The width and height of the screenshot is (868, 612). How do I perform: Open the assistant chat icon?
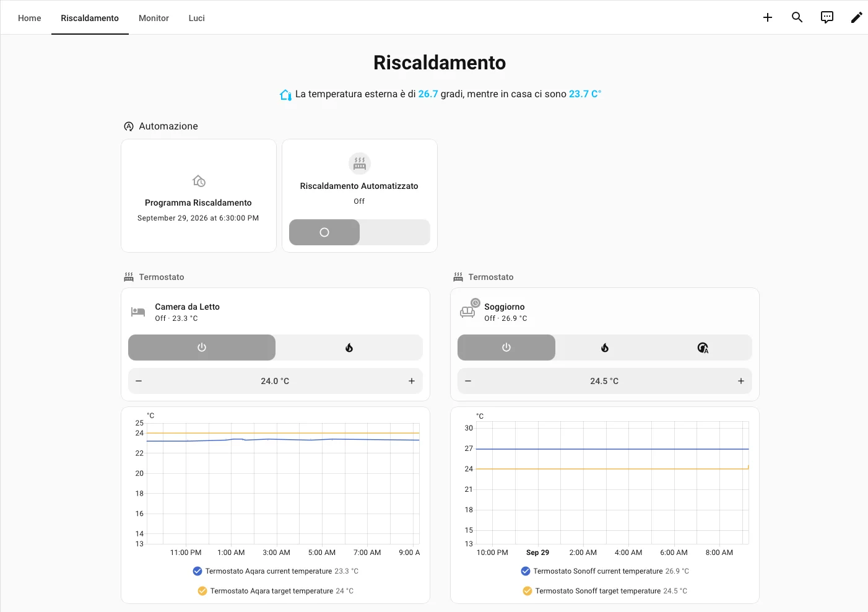[827, 17]
